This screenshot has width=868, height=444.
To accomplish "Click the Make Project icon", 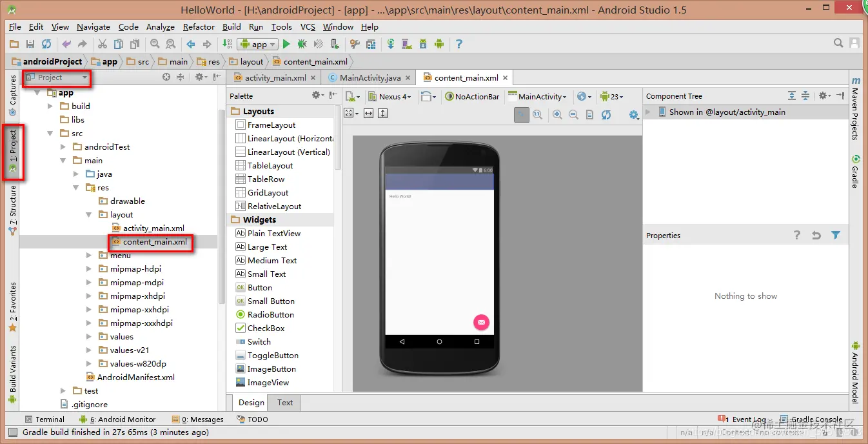I will coord(226,45).
